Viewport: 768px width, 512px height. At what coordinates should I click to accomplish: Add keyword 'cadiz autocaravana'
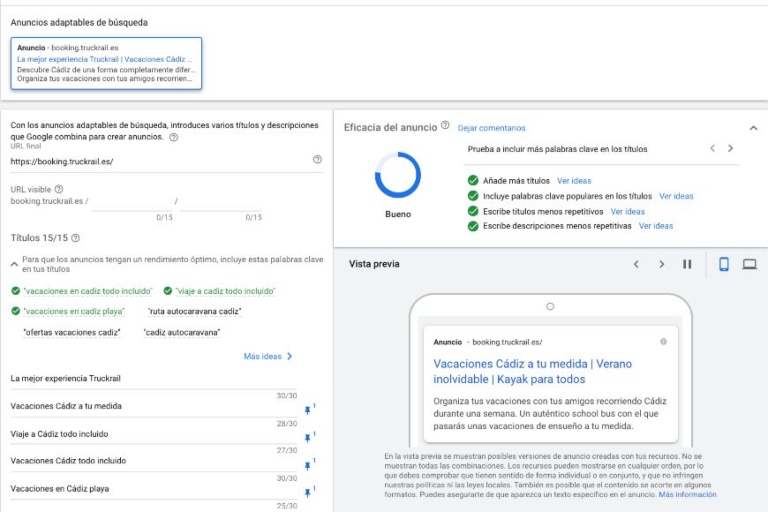point(182,332)
